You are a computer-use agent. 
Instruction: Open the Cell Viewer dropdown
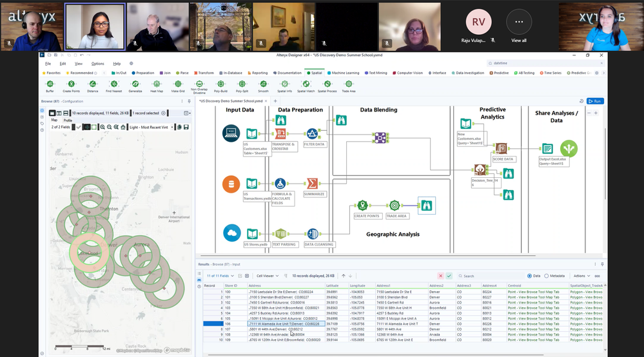pyautogui.click(x=268, y=276)
